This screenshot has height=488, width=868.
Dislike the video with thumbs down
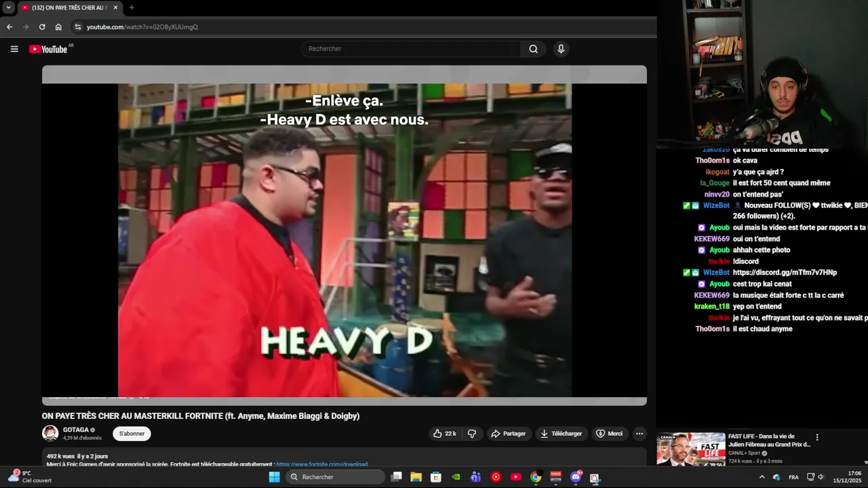pyautogui.click(x=472, y=434)
